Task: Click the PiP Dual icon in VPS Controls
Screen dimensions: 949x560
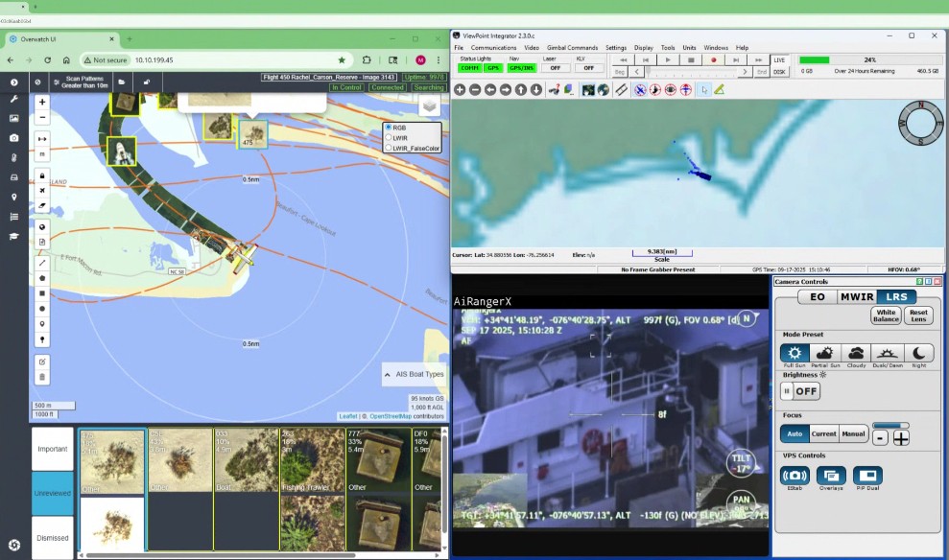Action: (x=867, y=476)
